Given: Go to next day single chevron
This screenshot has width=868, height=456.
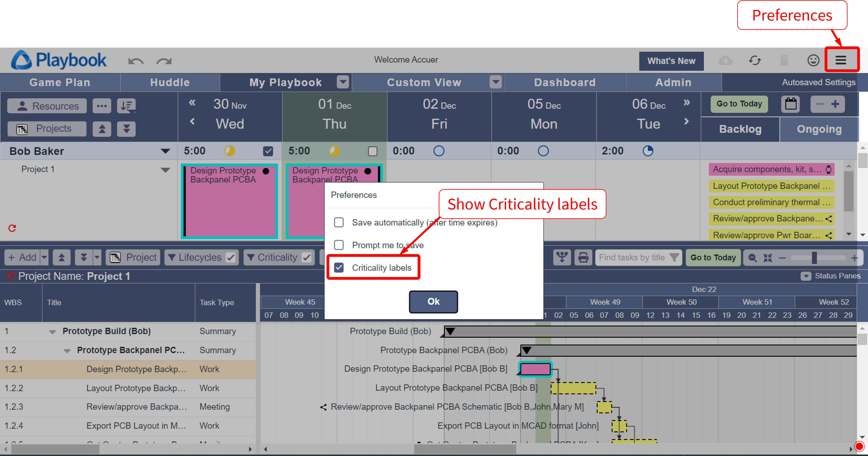Looking at the screenshot, I should click(x=686, y=121).
